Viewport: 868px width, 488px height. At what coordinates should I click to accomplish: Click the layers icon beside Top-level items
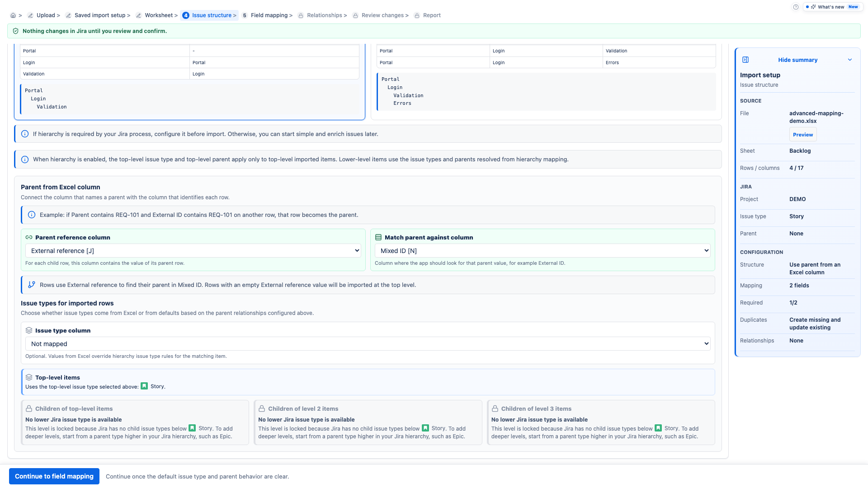(x=29, y=378)
